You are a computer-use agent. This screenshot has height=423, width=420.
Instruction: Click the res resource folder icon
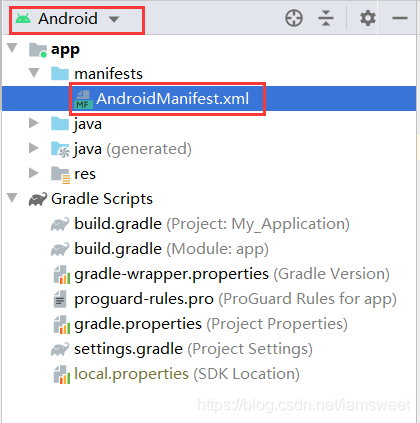pyautogui.click(x=60, y=175)
